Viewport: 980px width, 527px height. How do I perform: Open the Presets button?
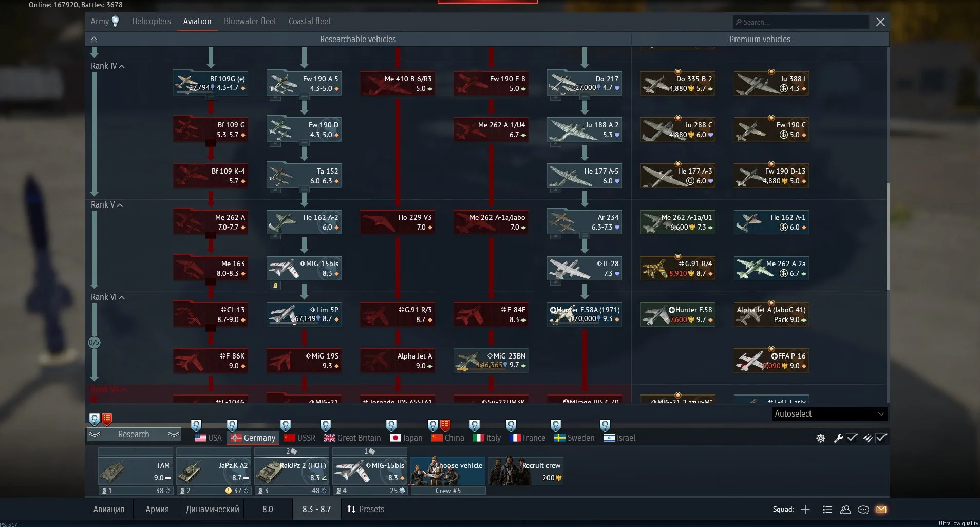pos(366,509)
